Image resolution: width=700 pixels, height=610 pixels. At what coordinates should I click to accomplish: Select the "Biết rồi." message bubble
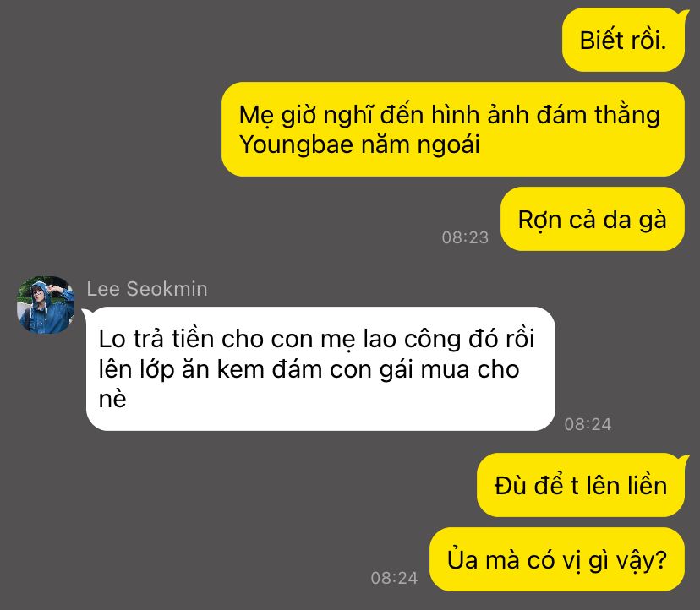[x=623, y=41]
